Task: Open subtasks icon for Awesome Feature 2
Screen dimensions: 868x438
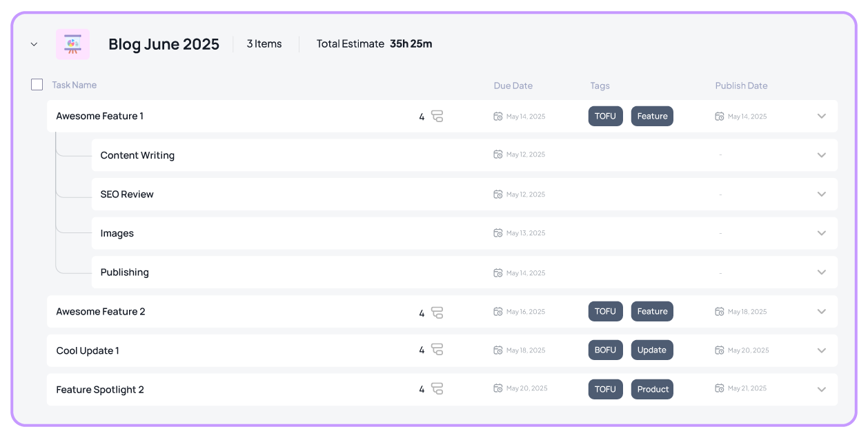Action: coord(437,312)
